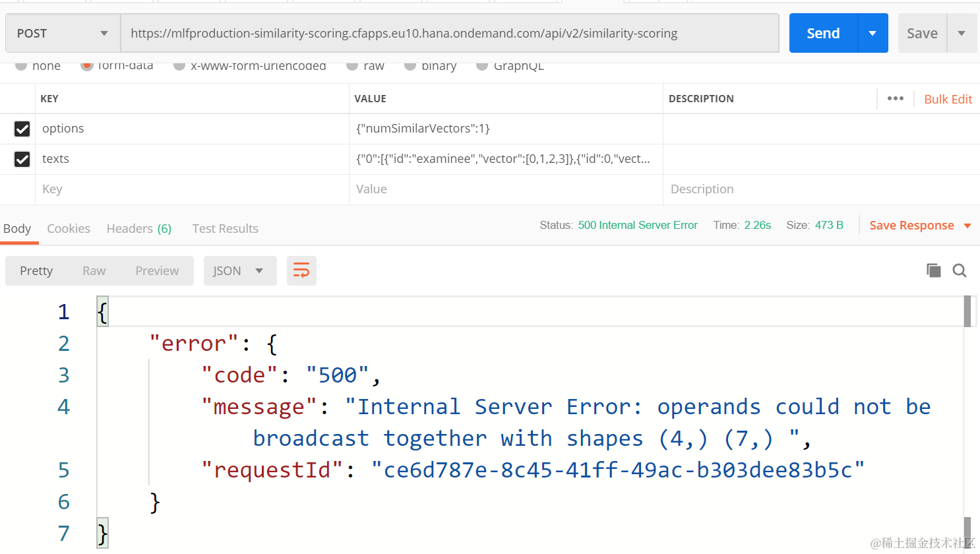Click the request URL input field

pos(450,33)
